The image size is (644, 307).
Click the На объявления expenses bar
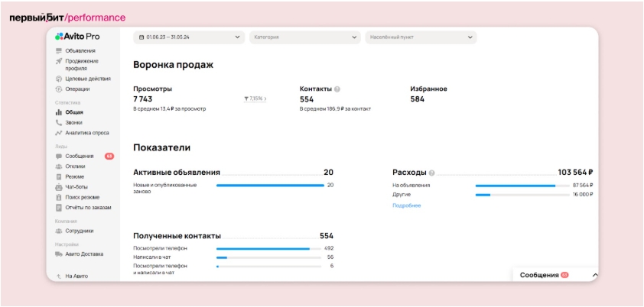[x=522, y=186]
